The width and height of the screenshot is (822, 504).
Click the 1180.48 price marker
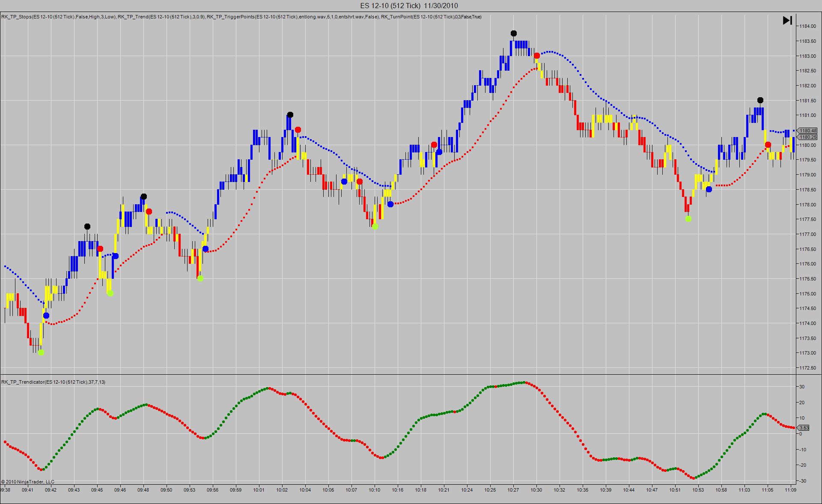tap(807, 131)
